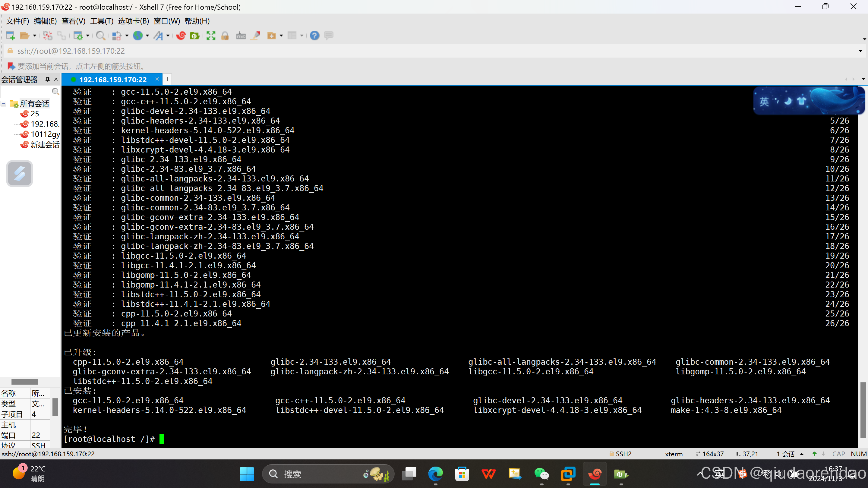Open the 工具(T) menu
The image size is (868, 488).
101,21
